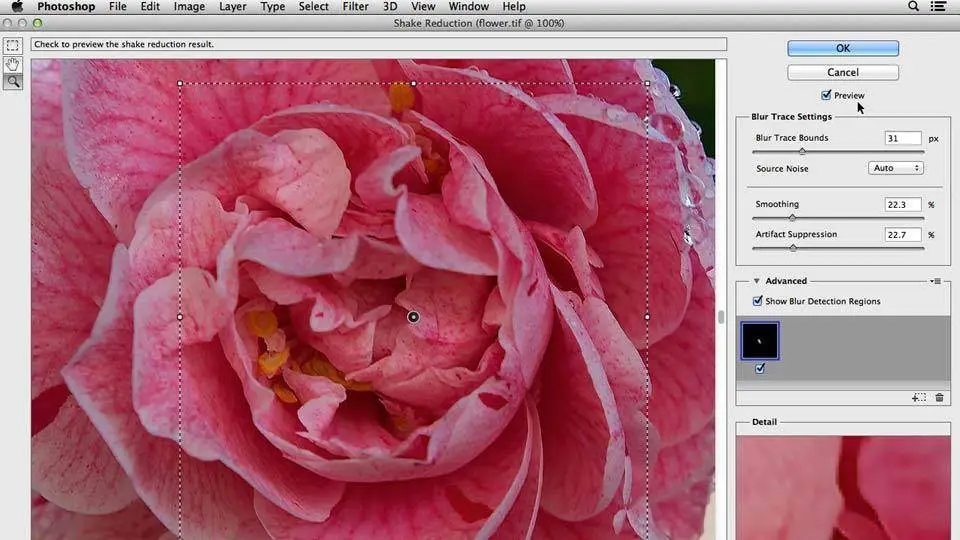Open the Filter menu
The height and width of the screenshot is (540, 960).
355,7
